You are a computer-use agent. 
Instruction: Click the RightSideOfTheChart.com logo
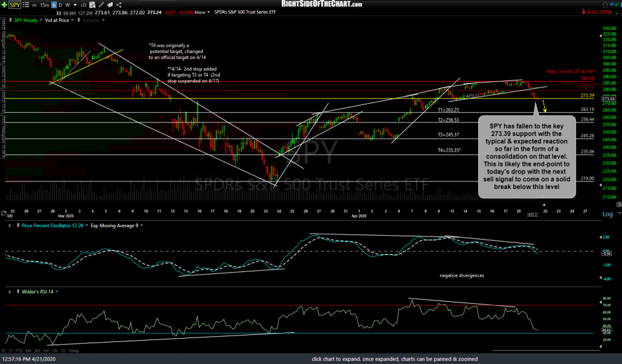322,4
